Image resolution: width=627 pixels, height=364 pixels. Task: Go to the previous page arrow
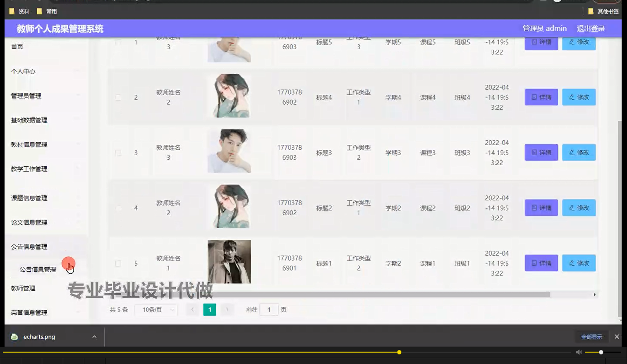click(x=192, y=309)
